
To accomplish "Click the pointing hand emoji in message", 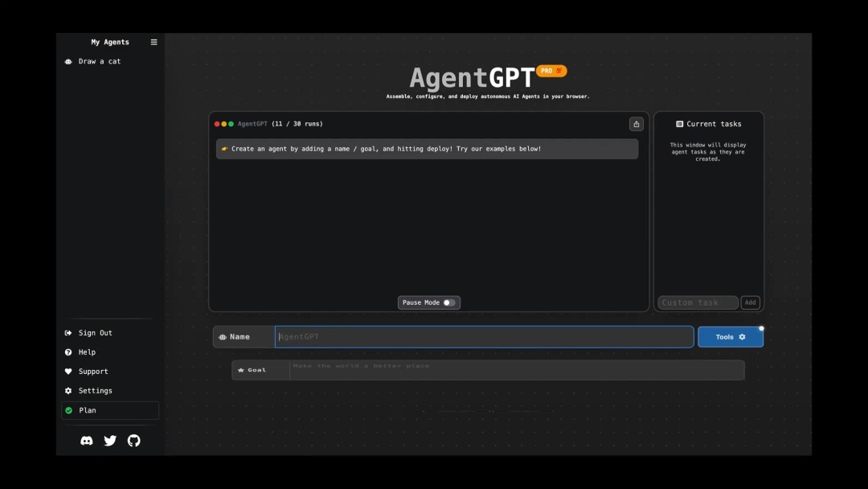I will [224, 149].
